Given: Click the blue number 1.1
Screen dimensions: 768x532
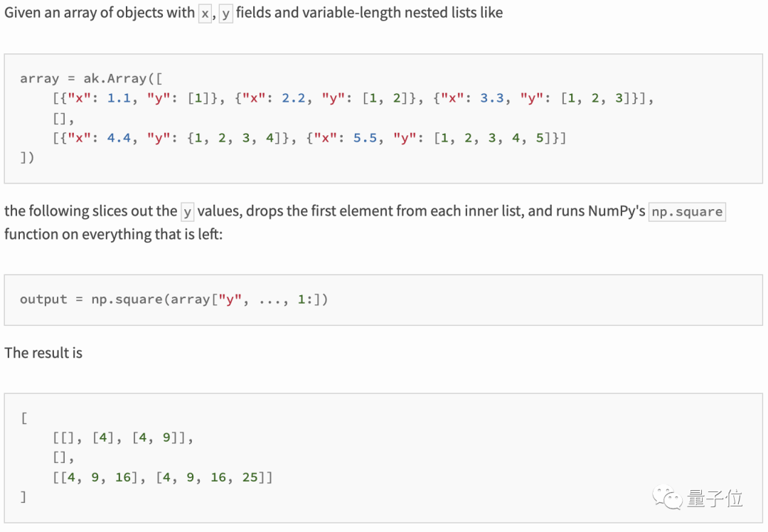Looking at the screenshot, I should [x=119, y=98].
